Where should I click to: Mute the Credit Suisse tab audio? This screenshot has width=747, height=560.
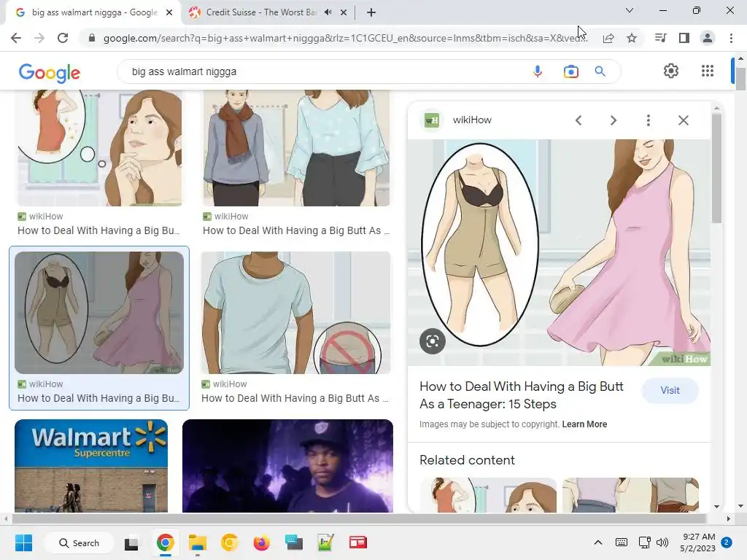point(328,12)
